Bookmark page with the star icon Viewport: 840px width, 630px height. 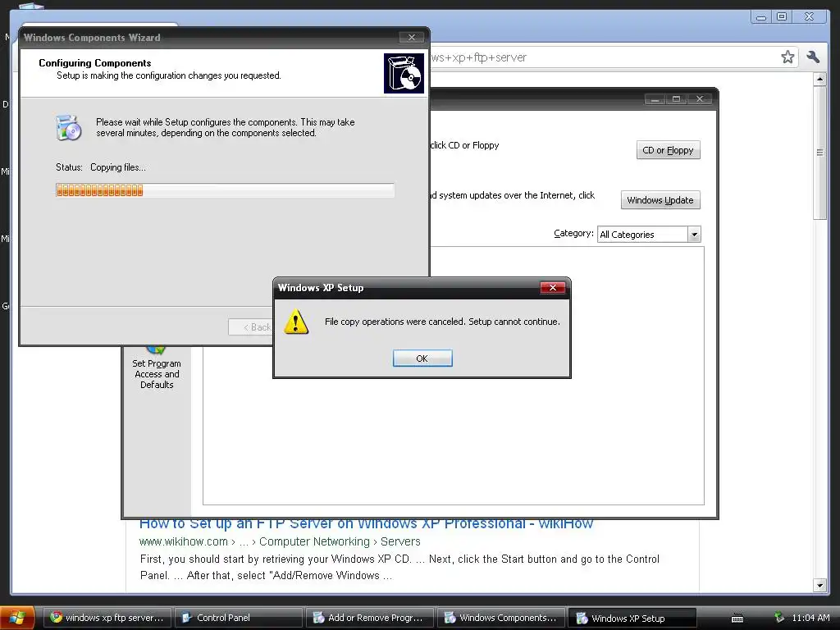click(x=787, y=57)
